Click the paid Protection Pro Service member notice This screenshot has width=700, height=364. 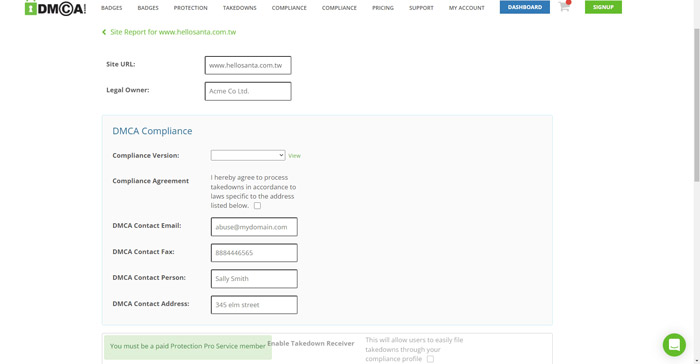(188, 347)
